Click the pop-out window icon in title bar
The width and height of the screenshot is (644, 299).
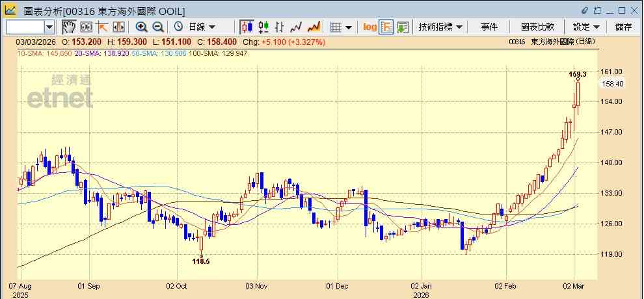[597, 10]
